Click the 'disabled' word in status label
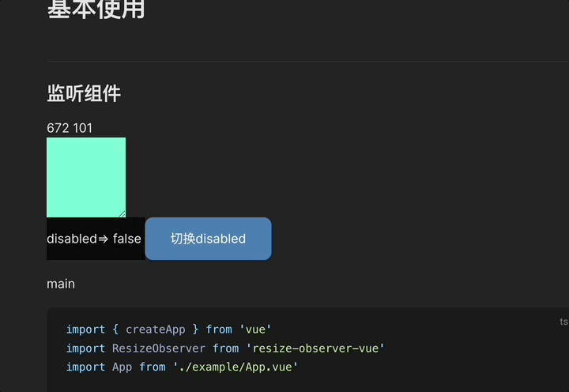The height and width of the screenshot is (392, 569). (x=72, y=239)
